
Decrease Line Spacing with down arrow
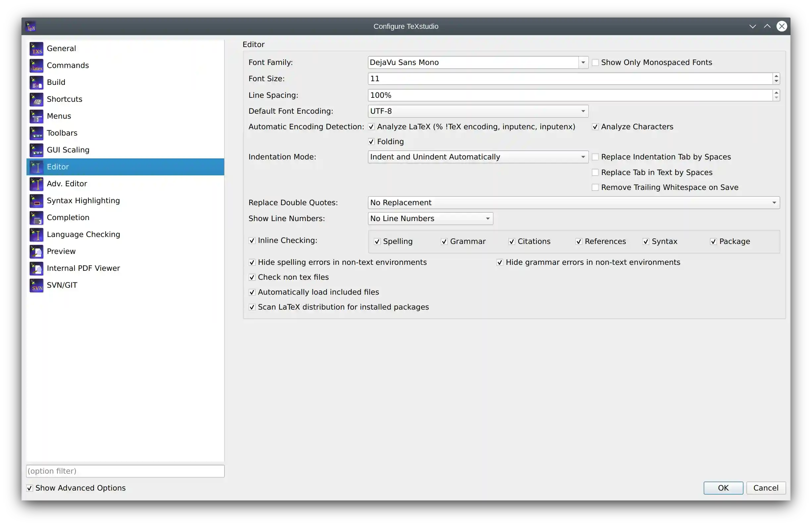(776, 98)
